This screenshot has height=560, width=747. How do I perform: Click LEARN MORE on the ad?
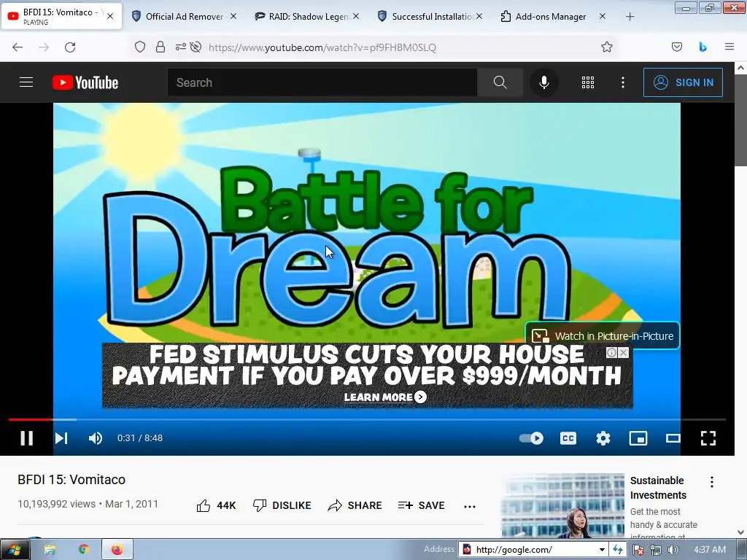coord(385,397)
